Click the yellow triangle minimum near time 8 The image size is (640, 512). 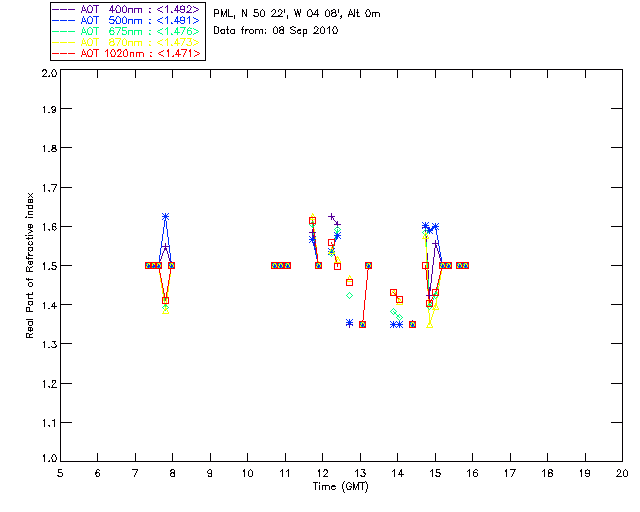[165, 311]
